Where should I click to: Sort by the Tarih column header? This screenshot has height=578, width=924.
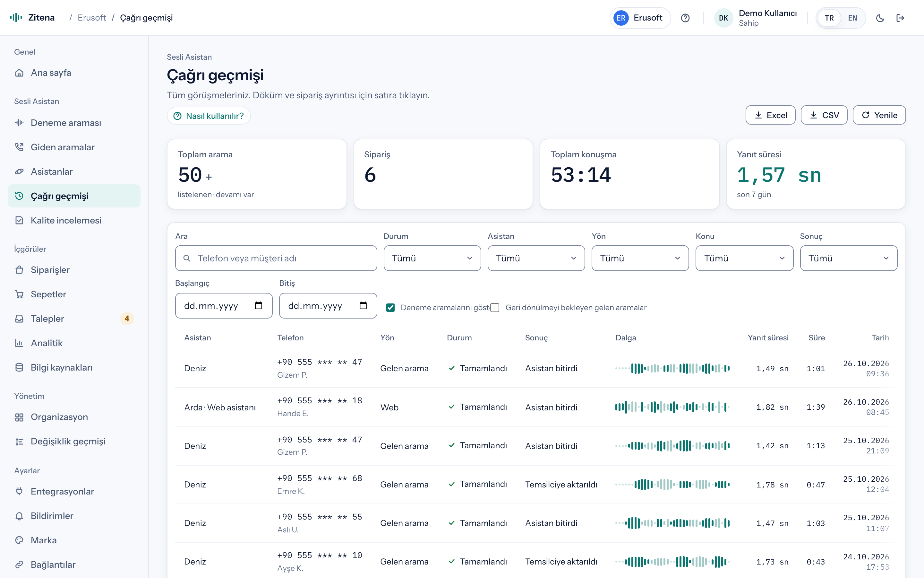[880, 337]
